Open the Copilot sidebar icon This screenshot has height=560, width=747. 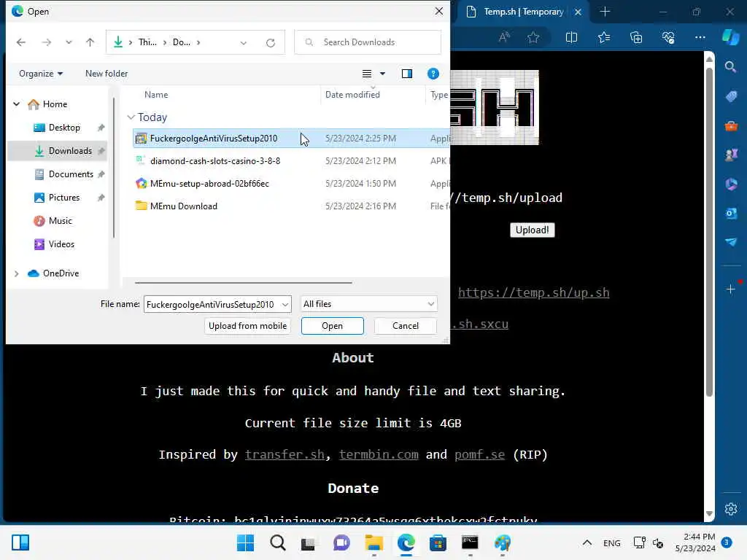click(731, 37)
